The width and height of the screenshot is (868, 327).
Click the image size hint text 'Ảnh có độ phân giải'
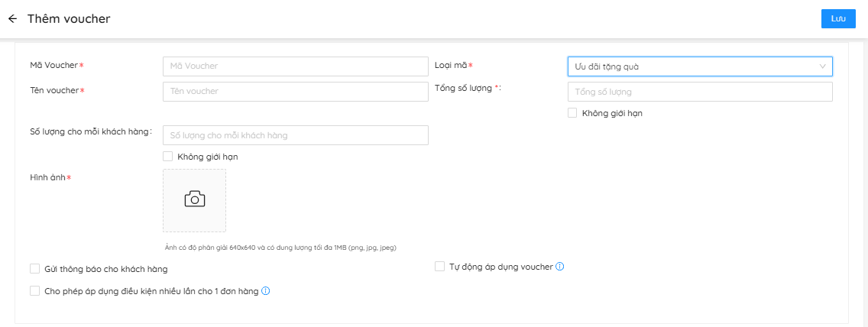coord(280,248)
